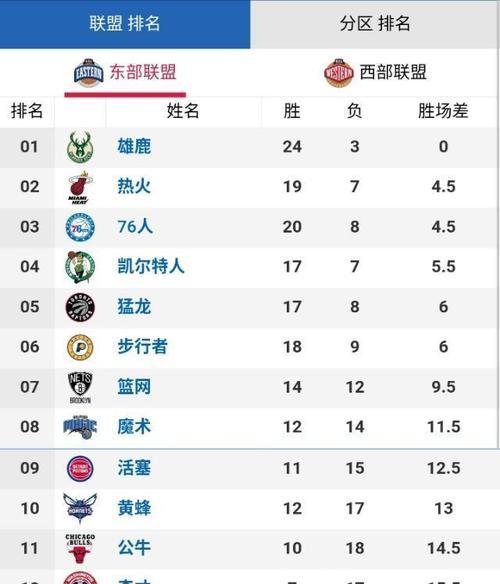Select the Detroit Pistons logo
Screen dimensions: 500x584
click(80, 468)
